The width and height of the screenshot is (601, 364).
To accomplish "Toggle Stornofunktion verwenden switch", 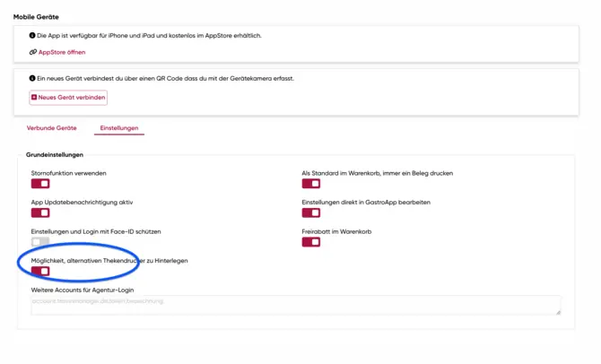I will 40,184.
